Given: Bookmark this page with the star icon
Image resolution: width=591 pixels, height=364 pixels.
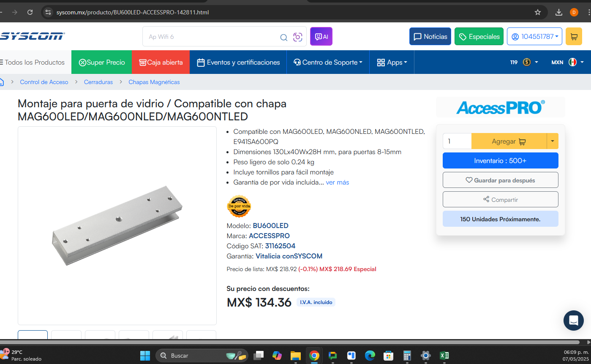Looking at the screenshot, I should [x=538, y=12].
